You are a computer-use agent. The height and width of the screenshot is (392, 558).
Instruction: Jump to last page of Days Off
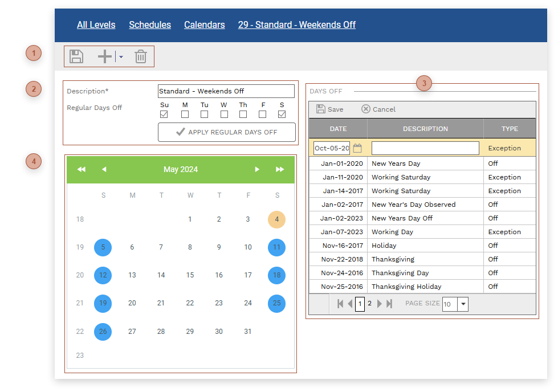coord(390,304)
